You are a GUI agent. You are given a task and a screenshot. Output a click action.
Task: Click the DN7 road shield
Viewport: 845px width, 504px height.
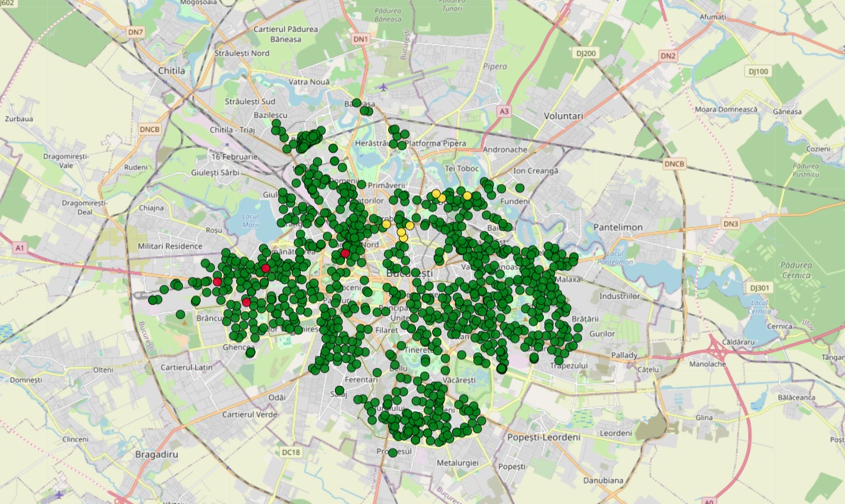(x=136, y=32)
